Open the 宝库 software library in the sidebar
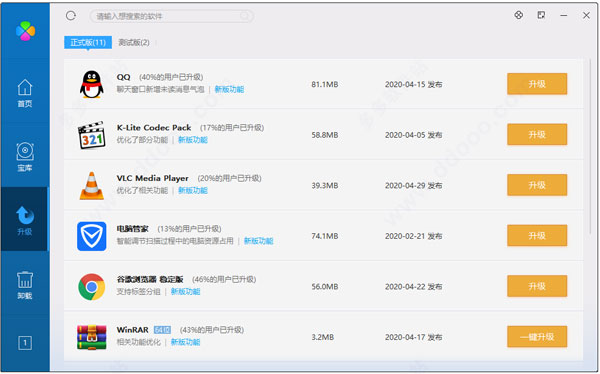Viewport: 600px width, 374px height. (25, 157)
